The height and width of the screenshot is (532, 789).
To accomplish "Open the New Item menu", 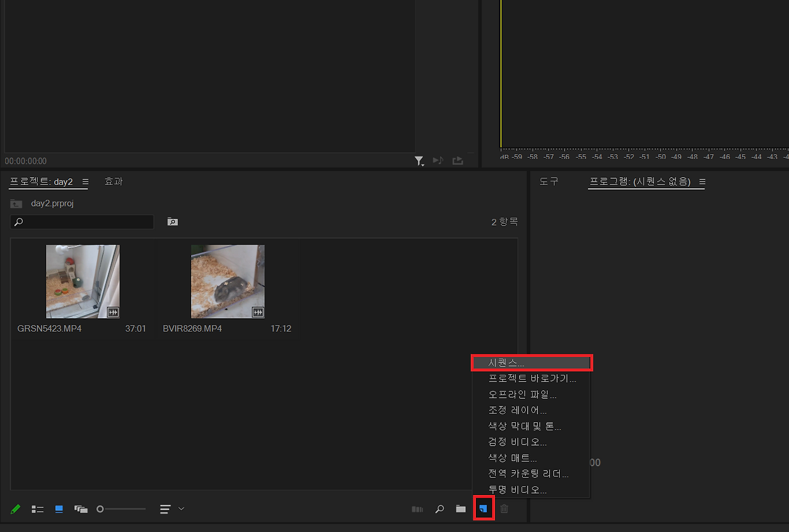I will pos(484,509).
